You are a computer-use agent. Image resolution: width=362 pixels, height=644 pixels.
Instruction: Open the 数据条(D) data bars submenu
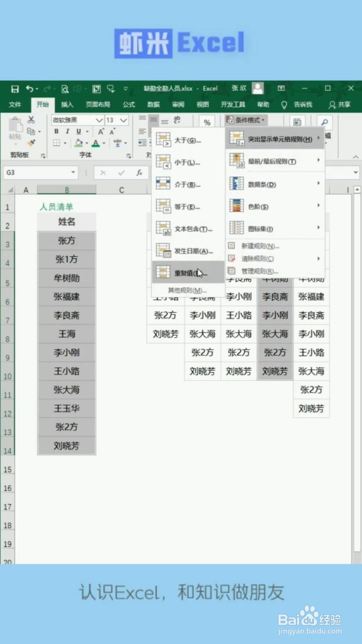pos(275,184)
